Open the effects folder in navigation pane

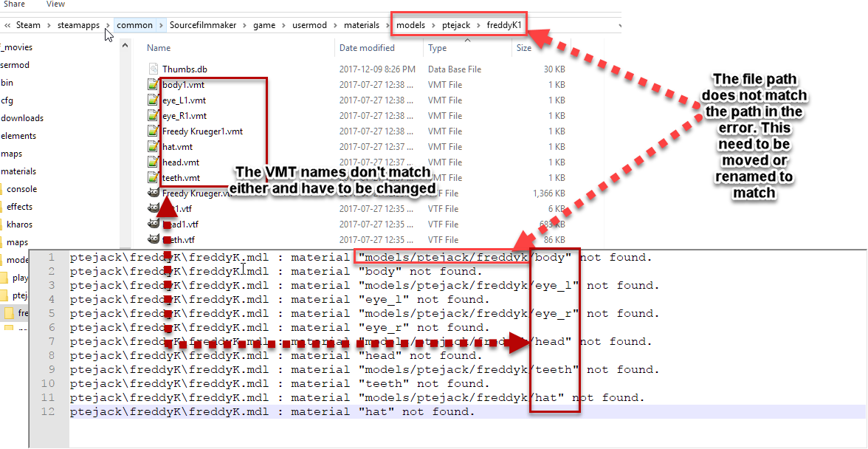click(x=19, y=207)
